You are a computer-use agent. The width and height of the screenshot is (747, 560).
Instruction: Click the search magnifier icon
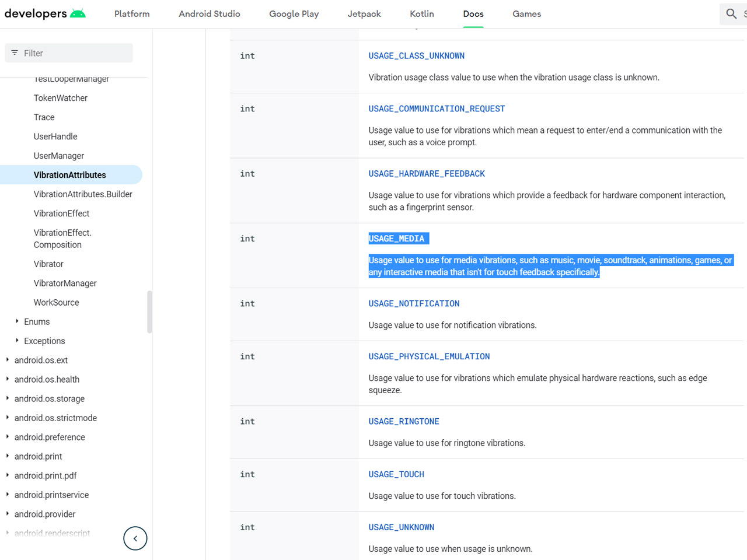[731, 13]
